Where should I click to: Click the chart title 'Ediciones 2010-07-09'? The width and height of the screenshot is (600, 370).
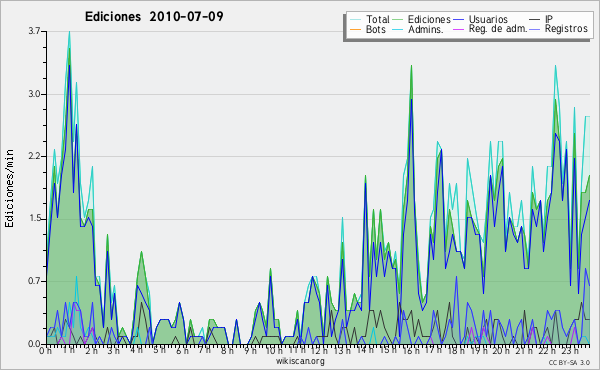click(x=154, y=17)
